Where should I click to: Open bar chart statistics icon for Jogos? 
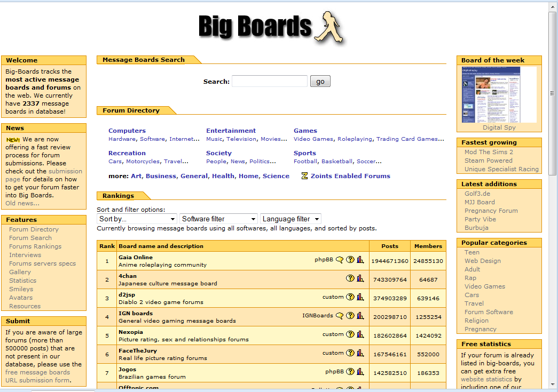[x=360, y=372]
